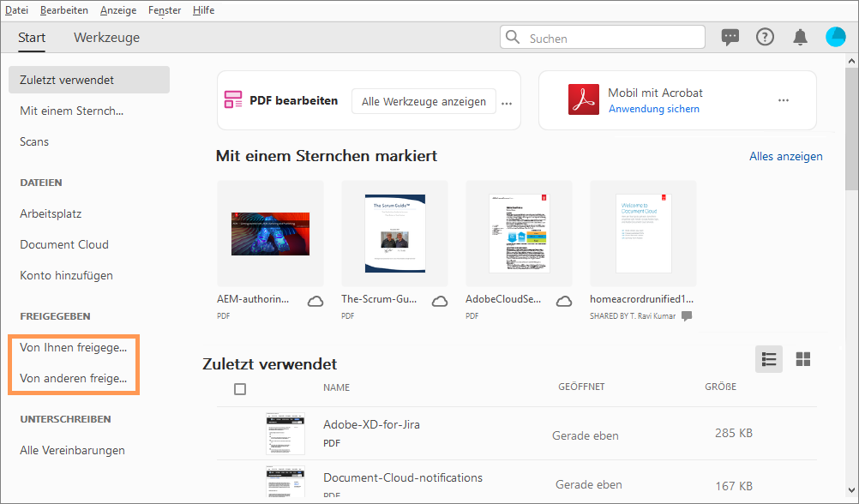Open the Fenster menu
The image size is (859, 504).
[165, 10]
